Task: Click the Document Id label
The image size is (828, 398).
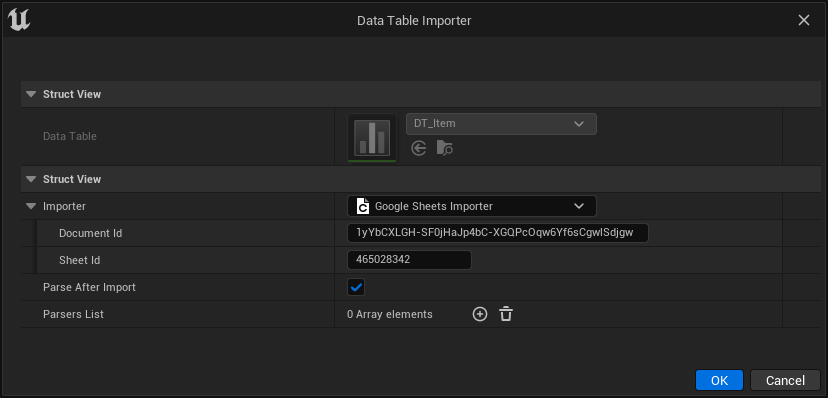Action: (90, 233)
